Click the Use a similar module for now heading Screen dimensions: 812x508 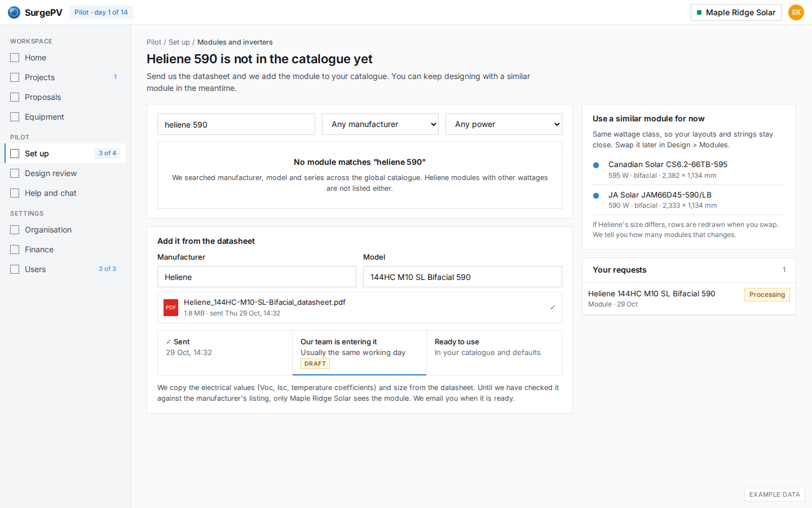tap(648, 119)
